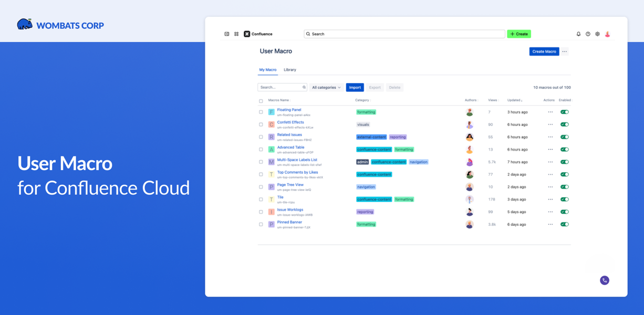Click the purple phone support icon

pyautogui.click(x=605, y=280)
